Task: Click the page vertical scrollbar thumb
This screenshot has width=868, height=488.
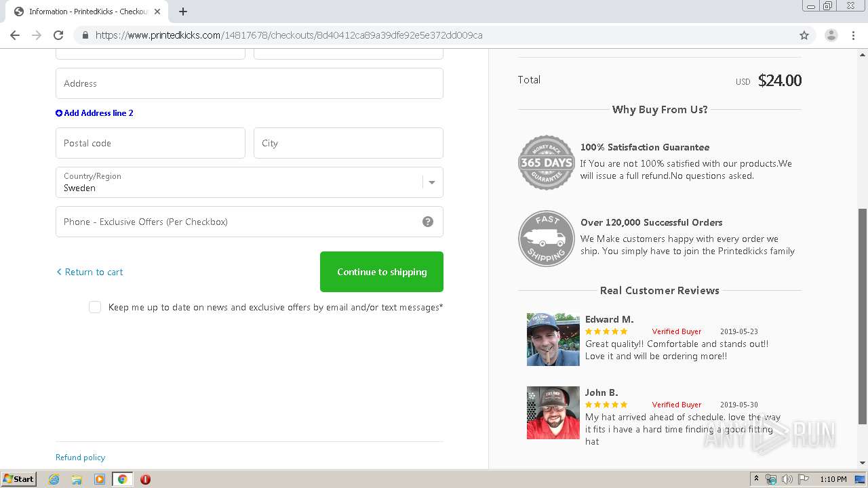Action: tap(863, 317)
